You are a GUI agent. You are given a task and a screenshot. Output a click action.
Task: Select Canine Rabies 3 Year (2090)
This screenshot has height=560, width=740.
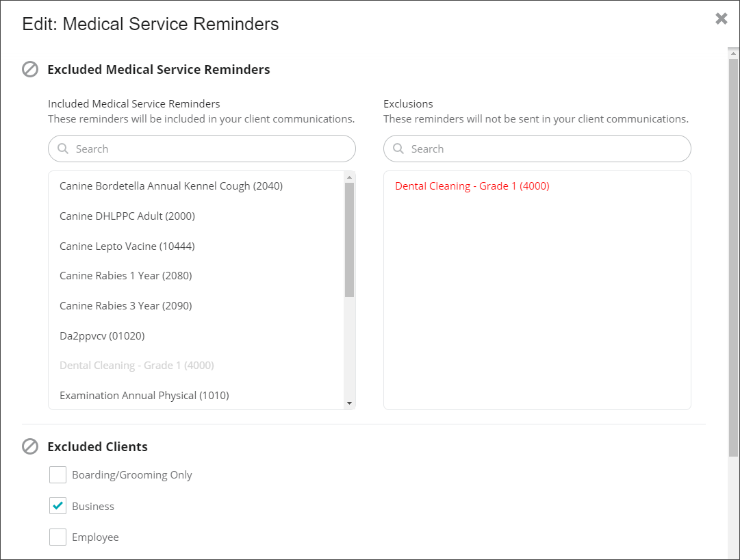(x=126, y=306)
